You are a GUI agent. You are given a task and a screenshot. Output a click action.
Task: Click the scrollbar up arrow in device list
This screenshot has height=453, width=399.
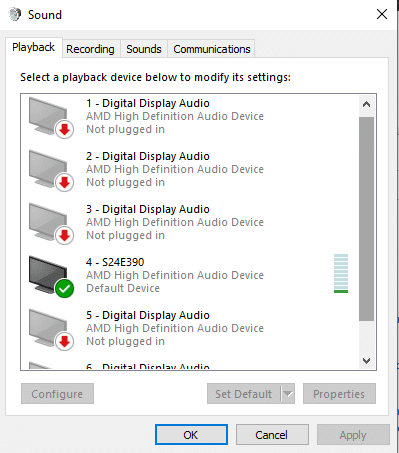pos(366,105)
